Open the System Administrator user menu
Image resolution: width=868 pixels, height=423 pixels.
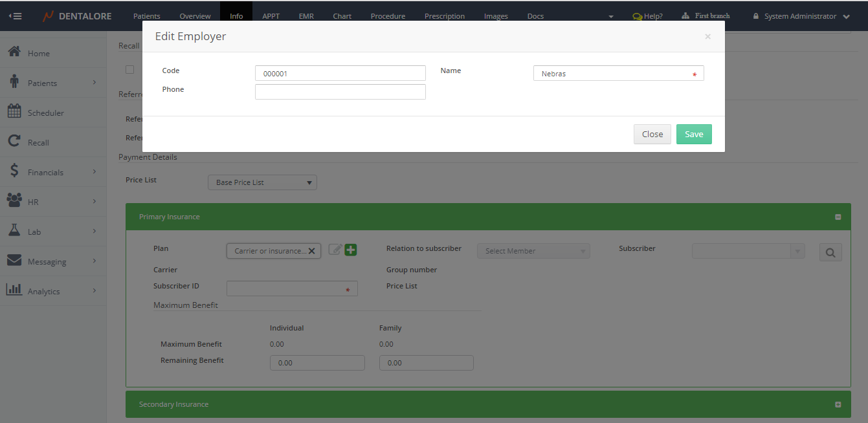(x=801, y=16)
